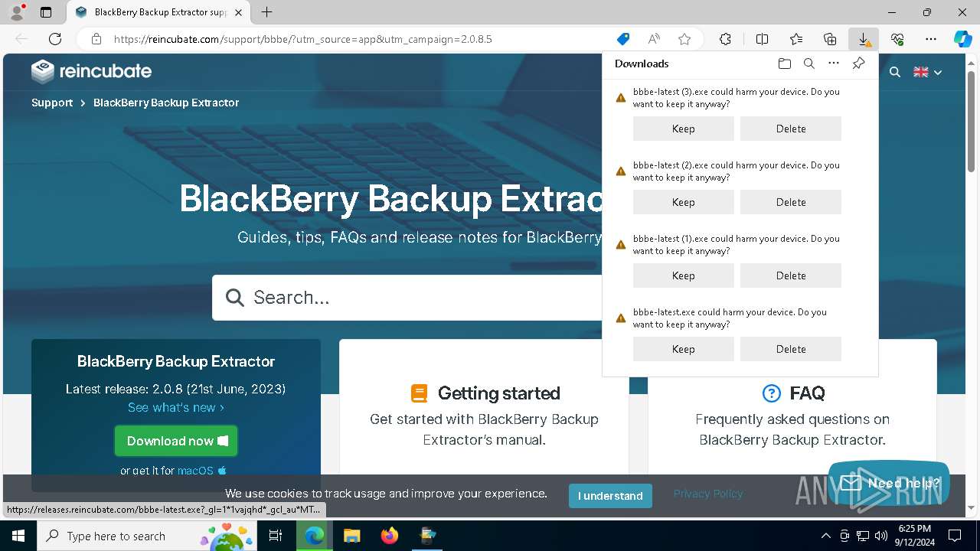Image resolution: width=980 pixels, height=551 pixels.
Task: Search downloads magnifier icon
Action: tap(809, 64)
